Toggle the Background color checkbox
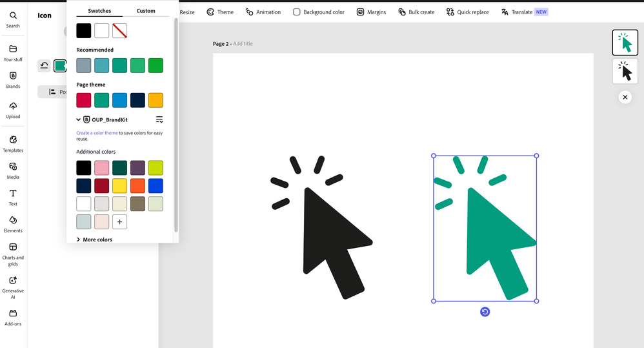The image size is (644, 348). 297,12
